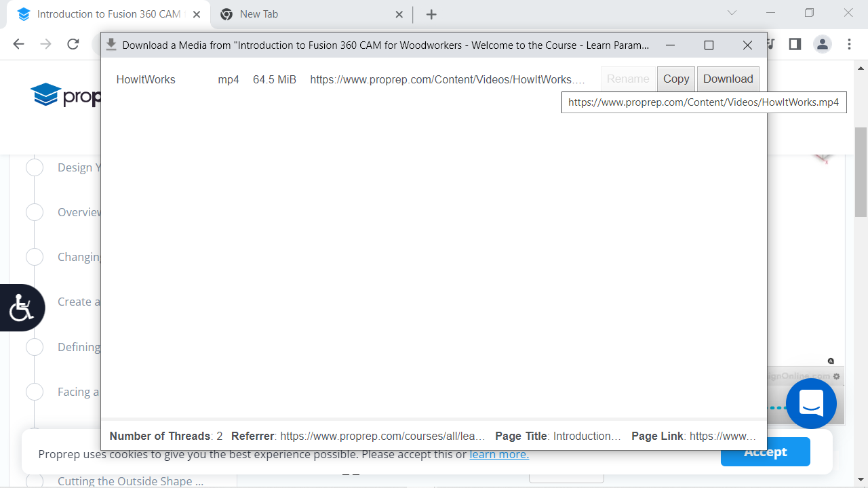This screenshot has height=488, width=868.
Task: Click the download dialog title text
Action: (x=386, y=45)
